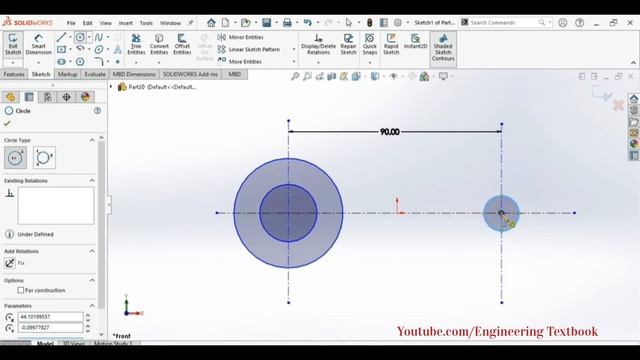The width and height of the screenshot is (640, 360).
Task: Select the Spline sketch tool
Action: tap(99, 38)
